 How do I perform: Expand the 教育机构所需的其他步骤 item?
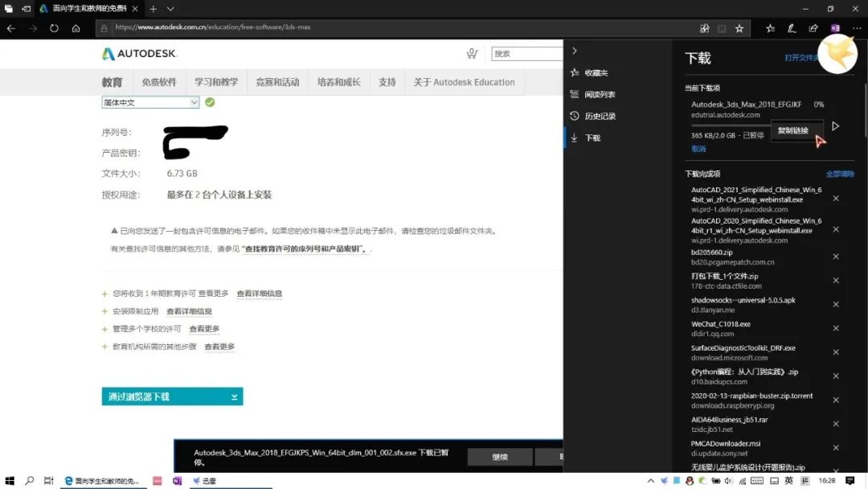[104, 347]
